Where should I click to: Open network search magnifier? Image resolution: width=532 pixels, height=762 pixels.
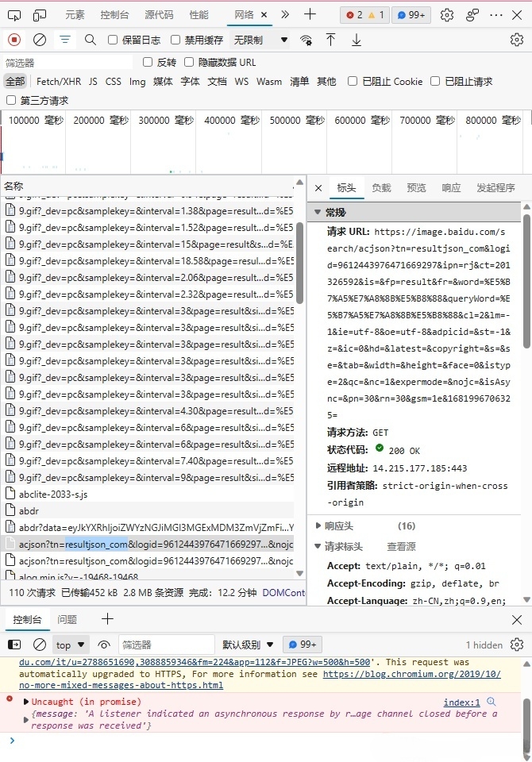click(91, 40)
